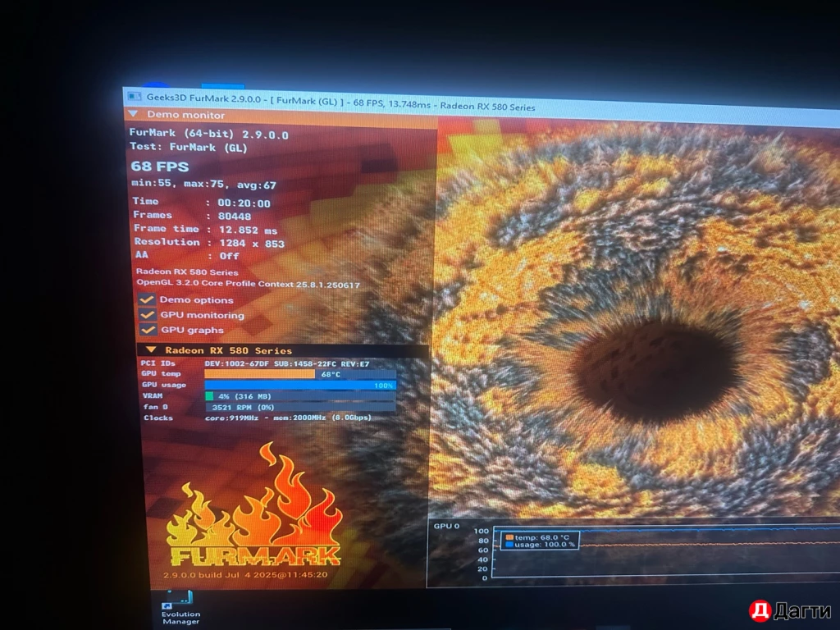Click the FurMark application icon in title bar
This screenshot has width=840, height=630.
pos(134,95)
